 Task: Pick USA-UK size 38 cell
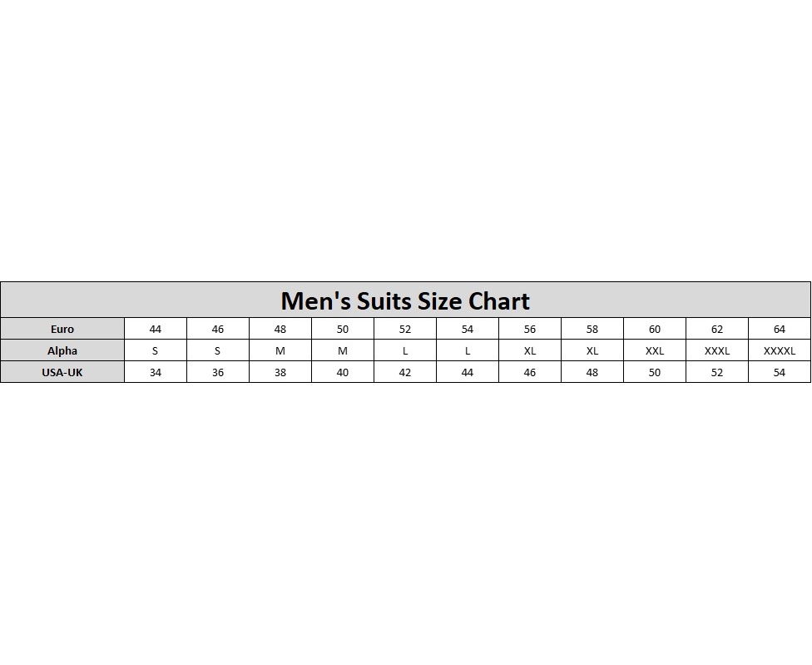point(280,372)
